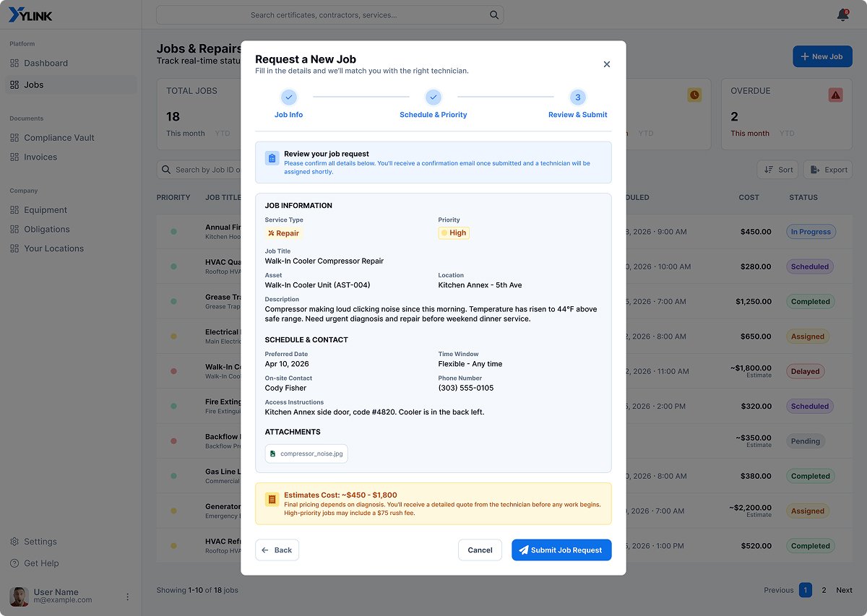867x616 pixels.
Task: Click the Equipment sidebar icon
Action: pyautogui.click(x=14, y=210)
